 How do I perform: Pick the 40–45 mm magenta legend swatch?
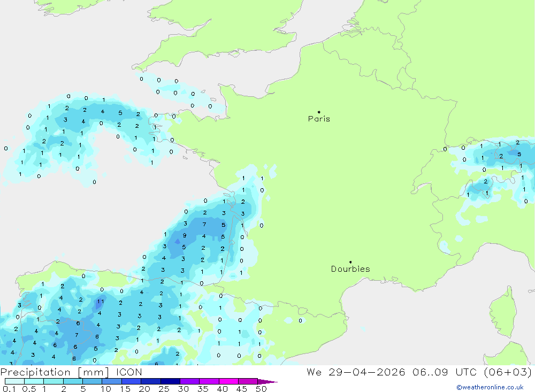228,381
